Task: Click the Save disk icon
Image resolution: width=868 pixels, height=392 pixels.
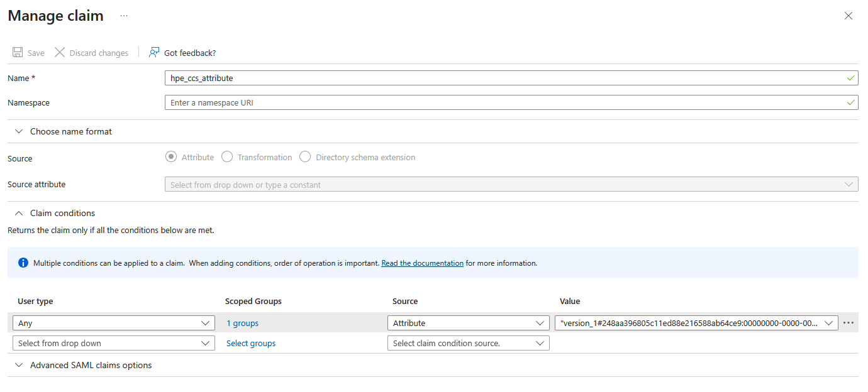Action: coord(18,53)
